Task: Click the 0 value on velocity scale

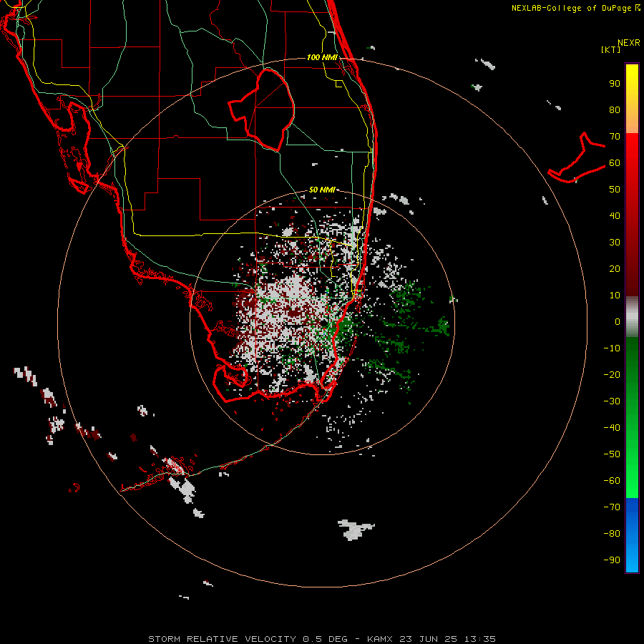Action: 618,321
